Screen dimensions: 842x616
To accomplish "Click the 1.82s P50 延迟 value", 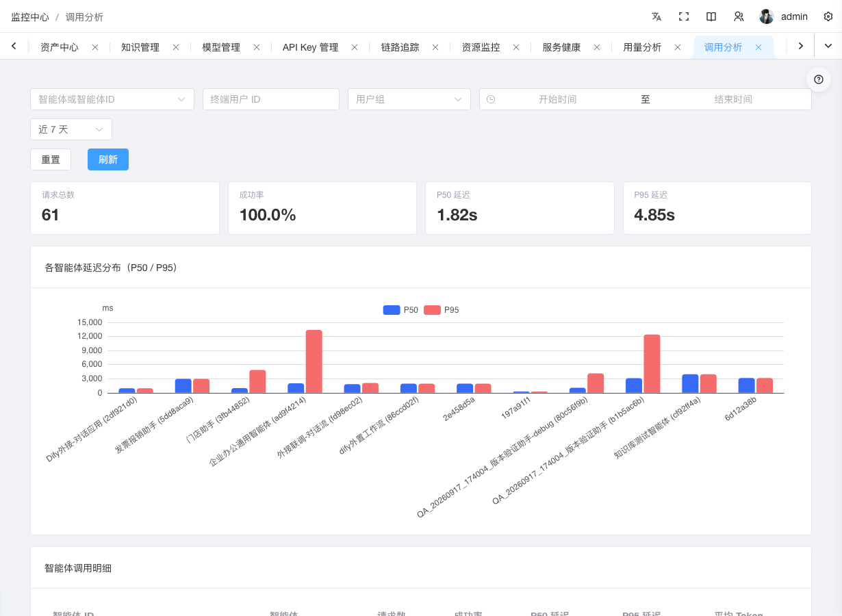I will 457,215.
